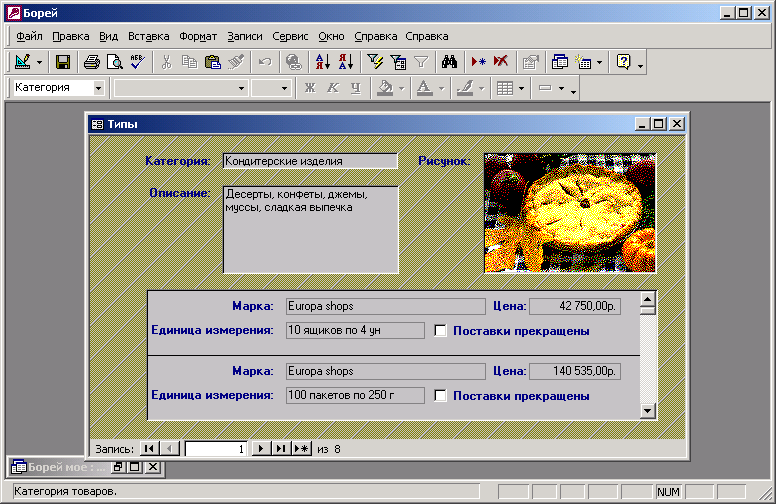Image resolution: width=776 pixels, height=504 pixels.
Task: Create a new record via navigation bar
Action: click(301, 449)
